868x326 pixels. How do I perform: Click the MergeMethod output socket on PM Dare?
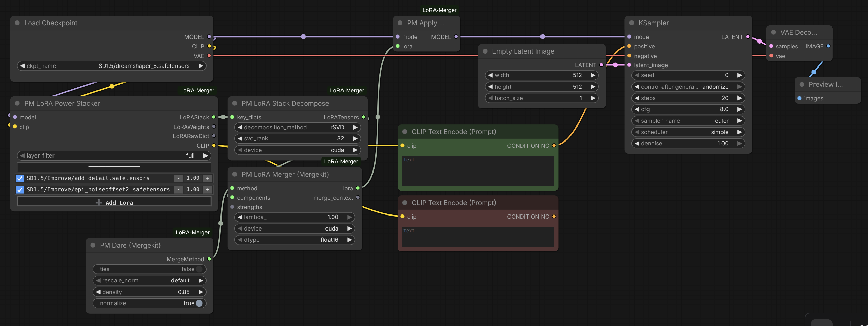(209, 259)
